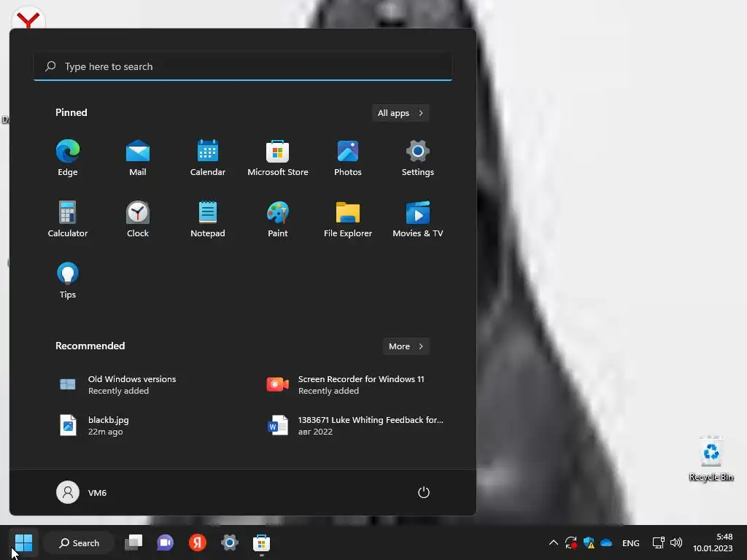
Task: Open the network status tray icon
Action: (x=658, y=542)
